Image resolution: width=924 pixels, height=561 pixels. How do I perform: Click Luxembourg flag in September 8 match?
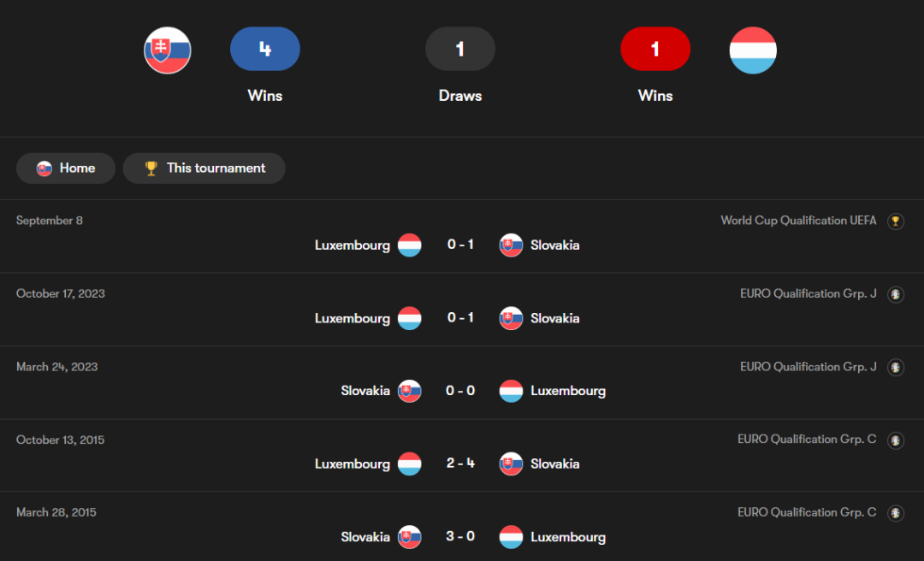pyautogui.click(x=410, y=245)
